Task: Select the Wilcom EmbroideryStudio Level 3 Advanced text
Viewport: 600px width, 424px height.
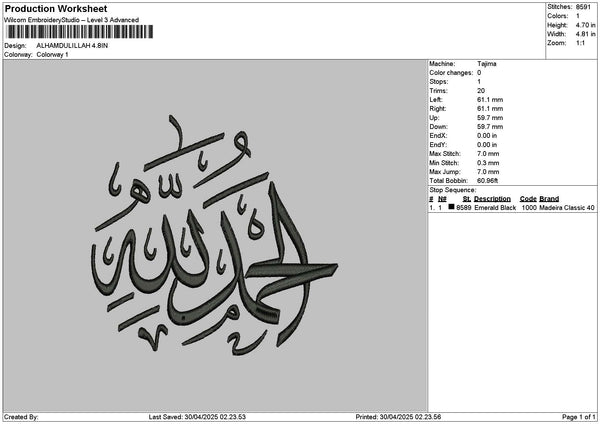Action: pyautogui.click(x=71, y=20)
